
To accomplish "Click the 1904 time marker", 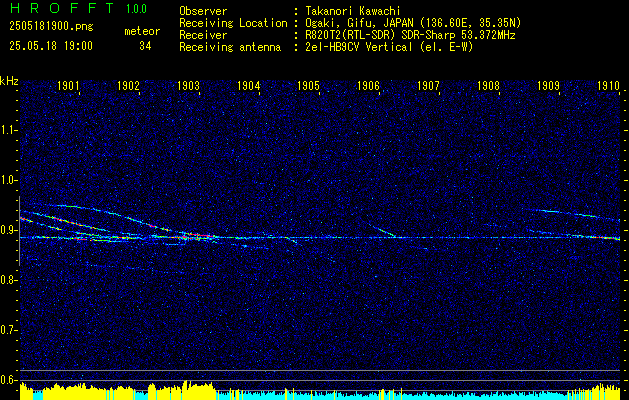I will click(x=248, y=85).
